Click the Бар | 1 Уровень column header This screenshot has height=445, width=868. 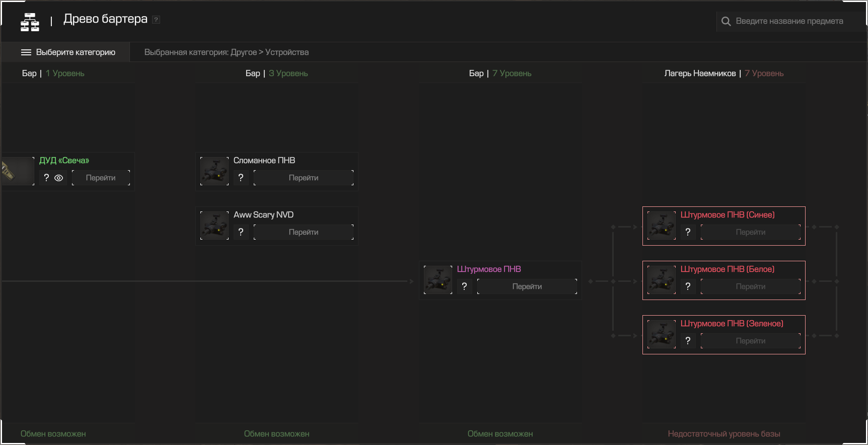[x=53, y=73]
